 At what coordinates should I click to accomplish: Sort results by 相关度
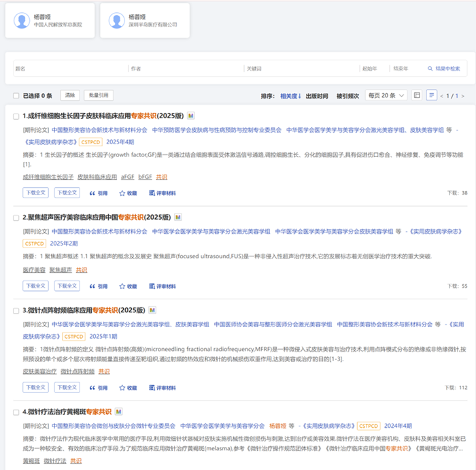tap(290, 96)
